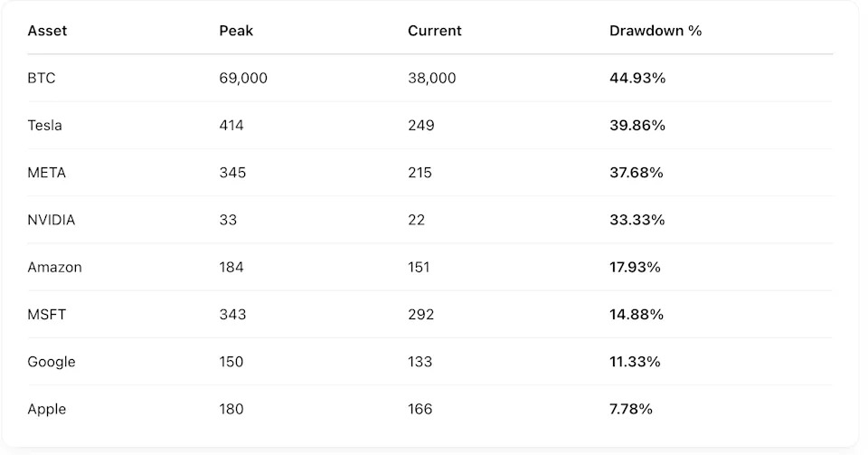Click NVIDIA's 33.33% drawdown cell

(x=637, y=220)
